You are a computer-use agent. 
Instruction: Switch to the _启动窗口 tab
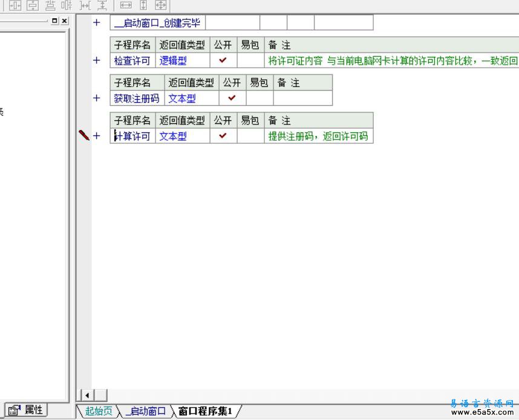coord(146,411)
